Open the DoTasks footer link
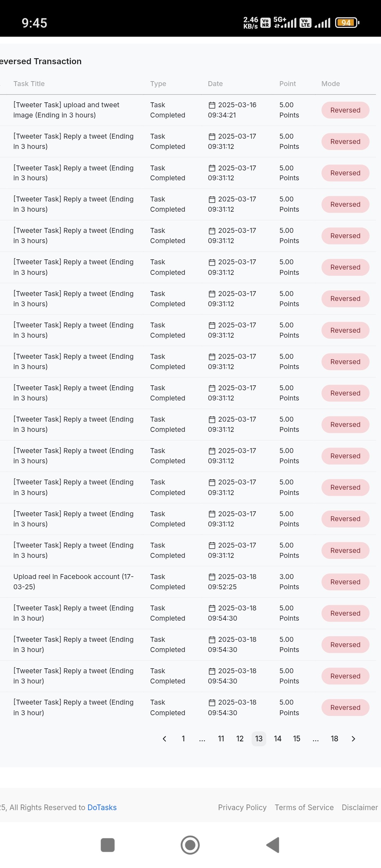 [x=102, y=807]
